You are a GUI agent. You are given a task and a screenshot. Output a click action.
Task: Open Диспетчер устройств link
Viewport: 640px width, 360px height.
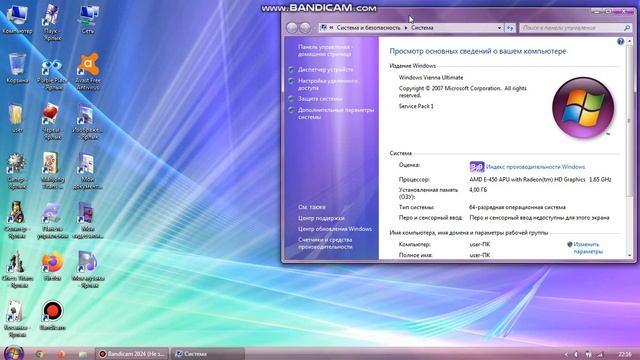coord(326,70)
